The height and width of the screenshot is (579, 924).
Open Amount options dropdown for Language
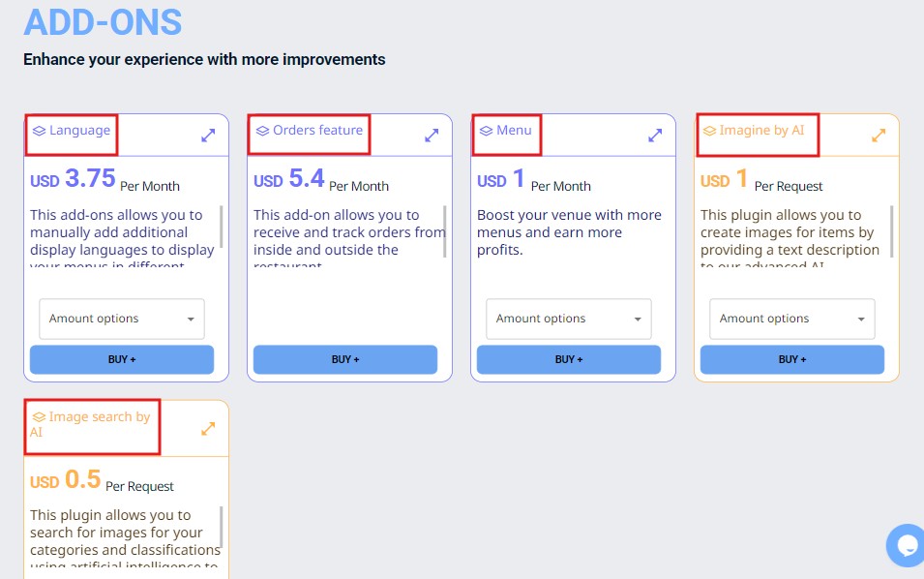pos(122,319)
